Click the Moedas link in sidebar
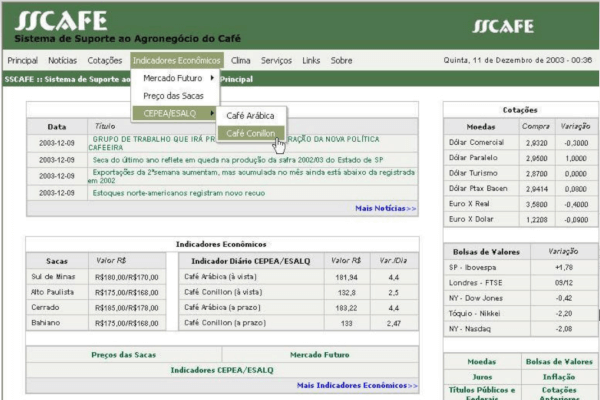Image resolution: width=600 pixels, height=400 pixels. pyautogui.click(x=481, y=361)
